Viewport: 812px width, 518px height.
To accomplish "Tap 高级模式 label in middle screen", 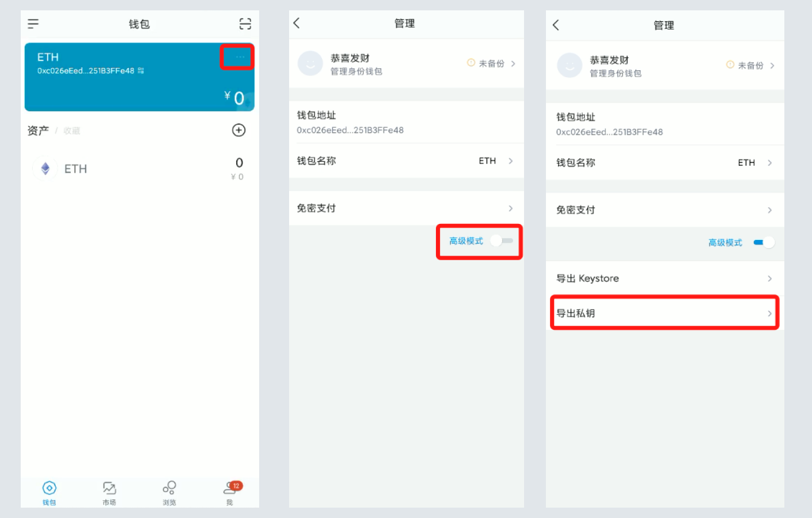I will click(466, 241).
